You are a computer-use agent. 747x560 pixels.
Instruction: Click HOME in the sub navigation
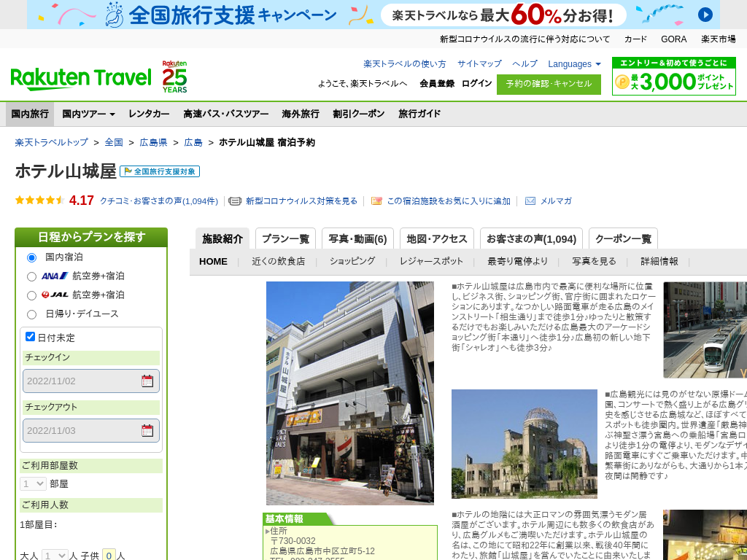(x=213, y=262)
